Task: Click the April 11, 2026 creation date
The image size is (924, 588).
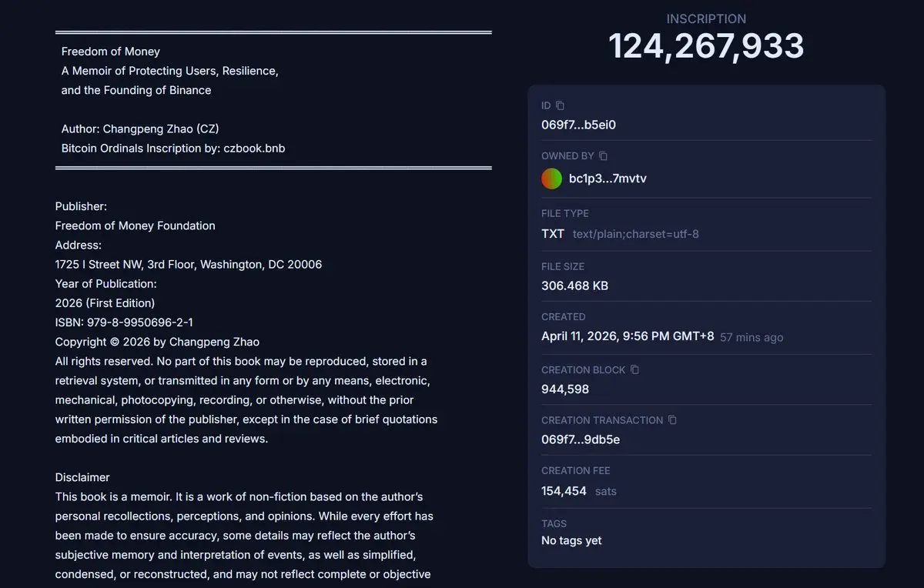Action: [628, 336]
